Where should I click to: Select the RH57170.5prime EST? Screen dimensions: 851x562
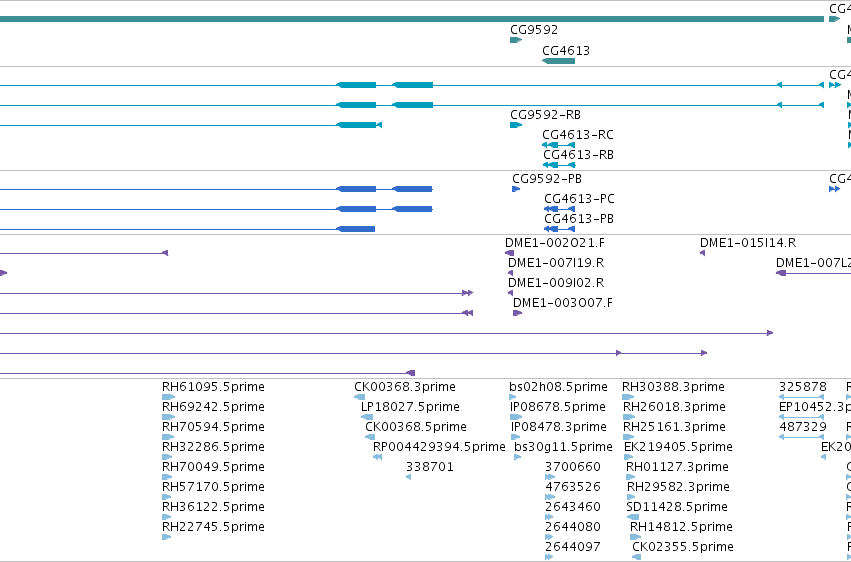tap(167, 497)
